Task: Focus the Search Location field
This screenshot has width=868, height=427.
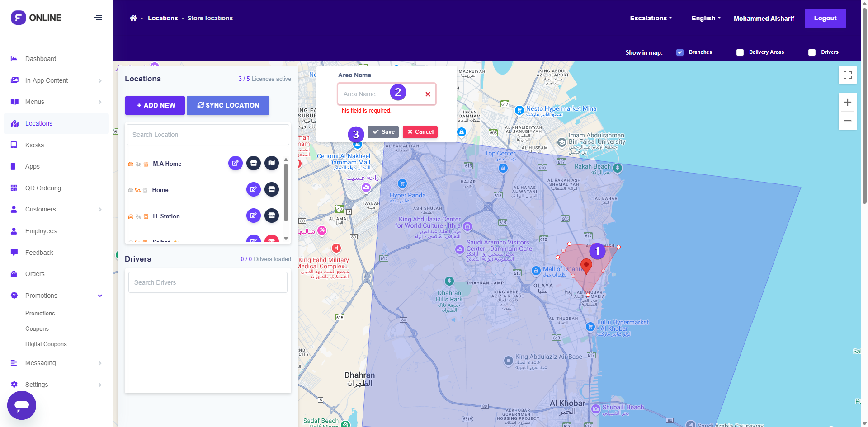Action: (208, 135)
